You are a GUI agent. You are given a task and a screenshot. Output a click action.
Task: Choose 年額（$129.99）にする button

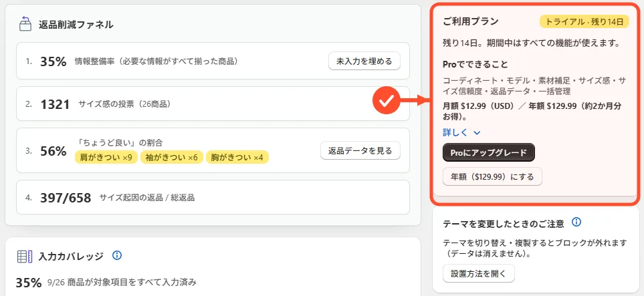click(x=492, y=177)
